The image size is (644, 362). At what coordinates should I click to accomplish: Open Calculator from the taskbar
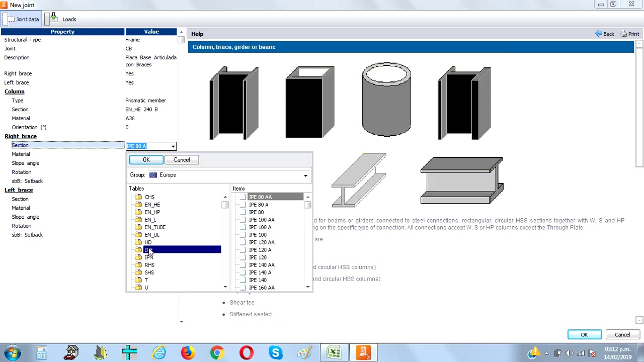42,352
